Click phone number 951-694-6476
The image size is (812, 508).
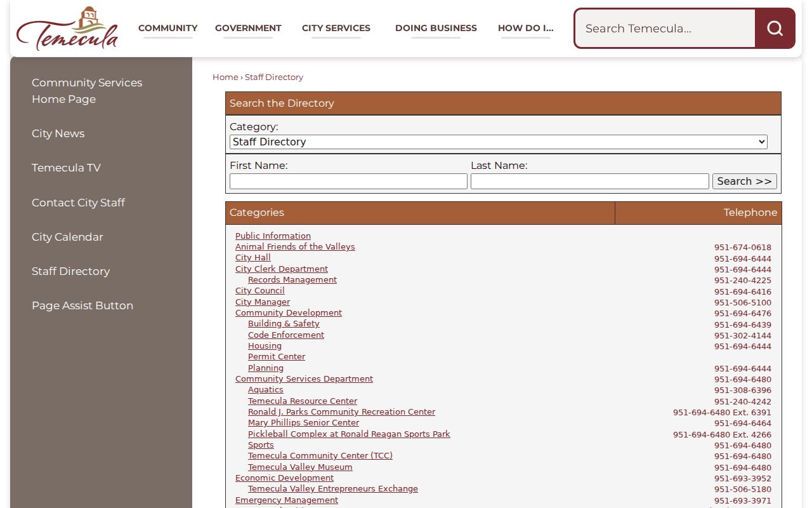point(743,313)
